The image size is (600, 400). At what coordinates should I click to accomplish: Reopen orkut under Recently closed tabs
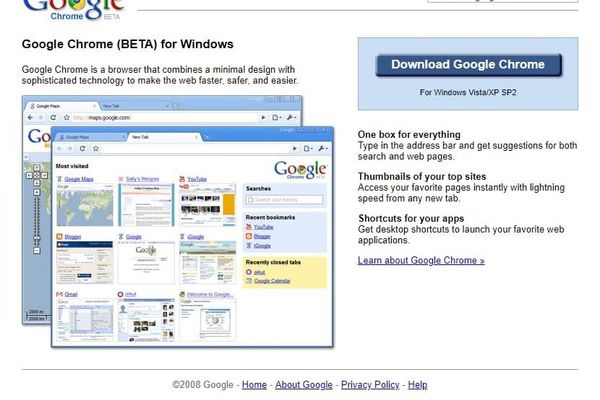click(259, 272)
